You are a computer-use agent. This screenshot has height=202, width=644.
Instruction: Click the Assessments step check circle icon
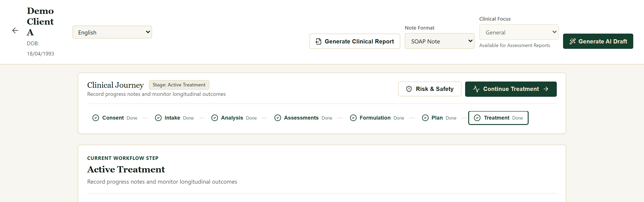(x=278, y=118)
